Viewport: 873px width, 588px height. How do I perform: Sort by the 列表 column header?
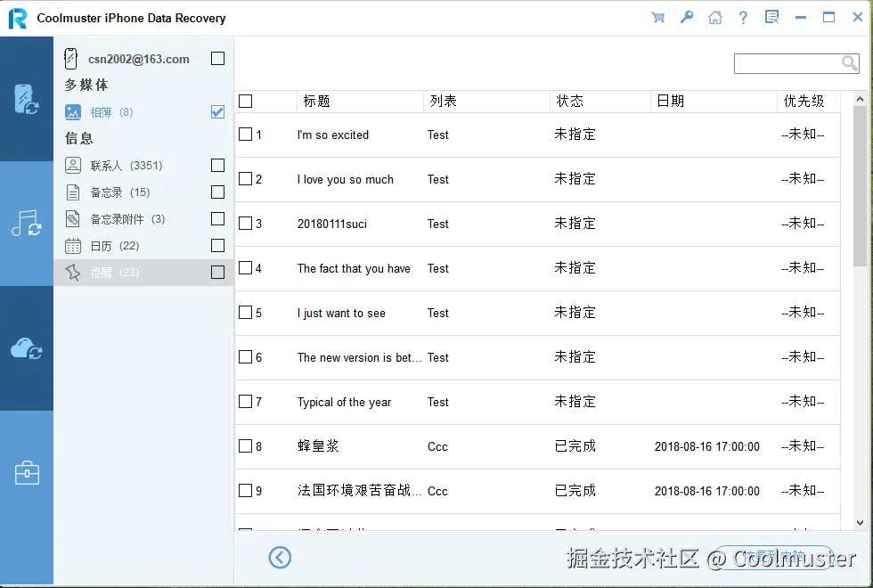click(x=486, y=102)
